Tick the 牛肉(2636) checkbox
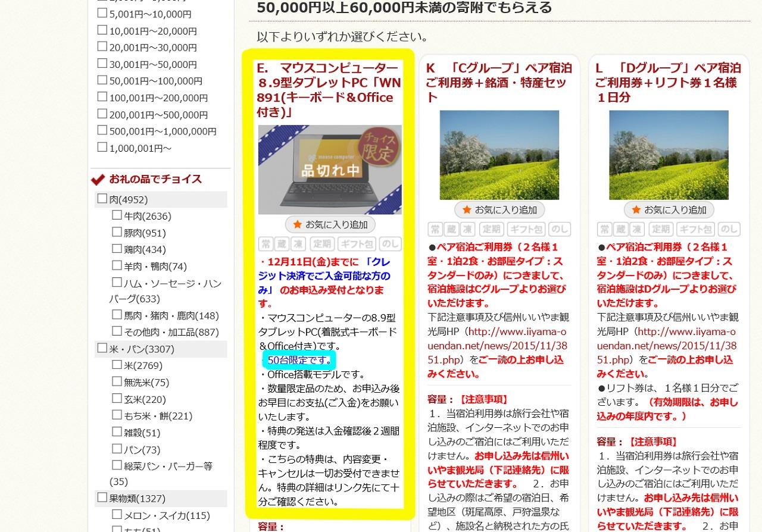This screenshot has width=762, height=532. pos(117,215)
